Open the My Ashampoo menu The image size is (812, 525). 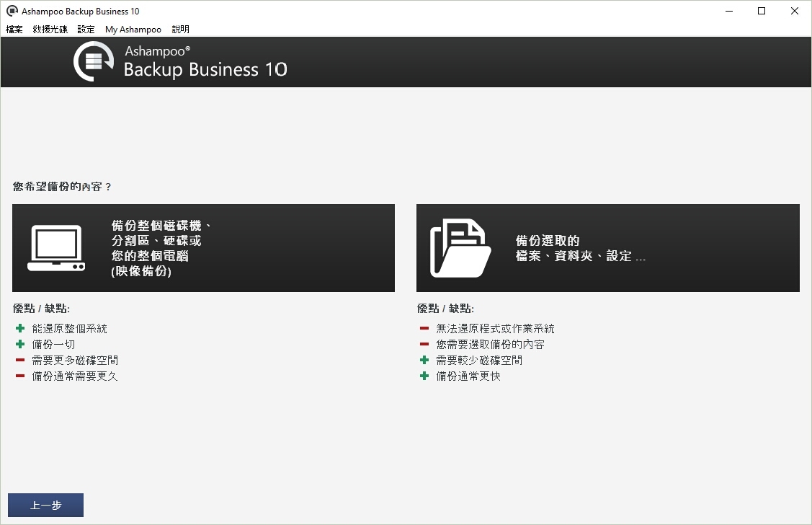click(x=133, y=30)
